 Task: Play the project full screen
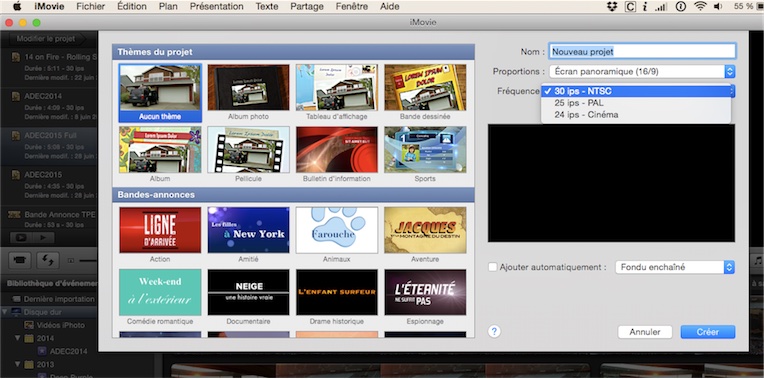(21, 238)
